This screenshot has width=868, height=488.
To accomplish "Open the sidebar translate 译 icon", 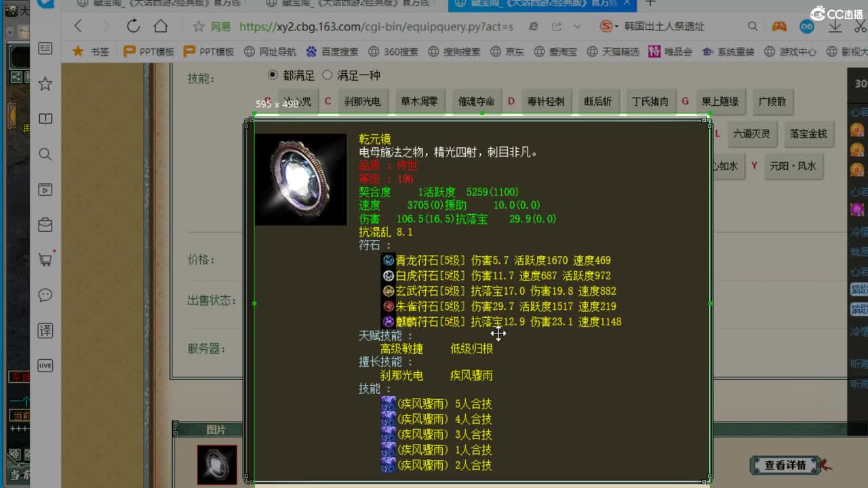I will tap(45, 331).
